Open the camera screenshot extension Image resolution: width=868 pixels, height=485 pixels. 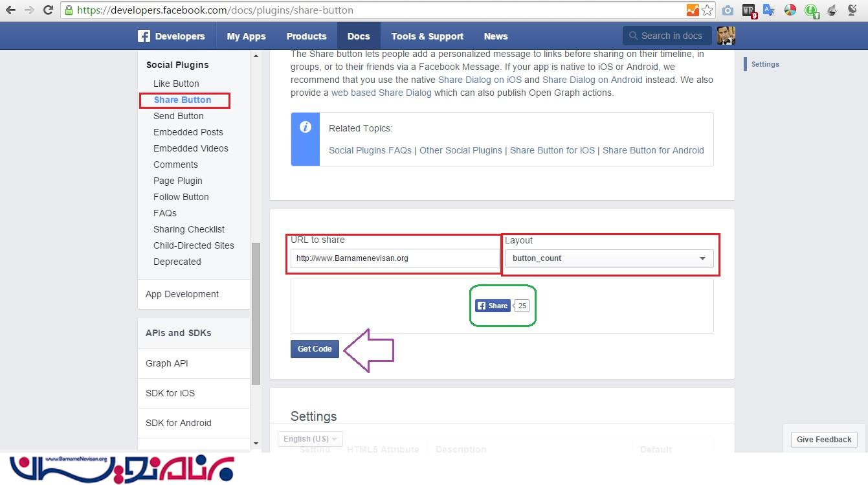(728, 10)
